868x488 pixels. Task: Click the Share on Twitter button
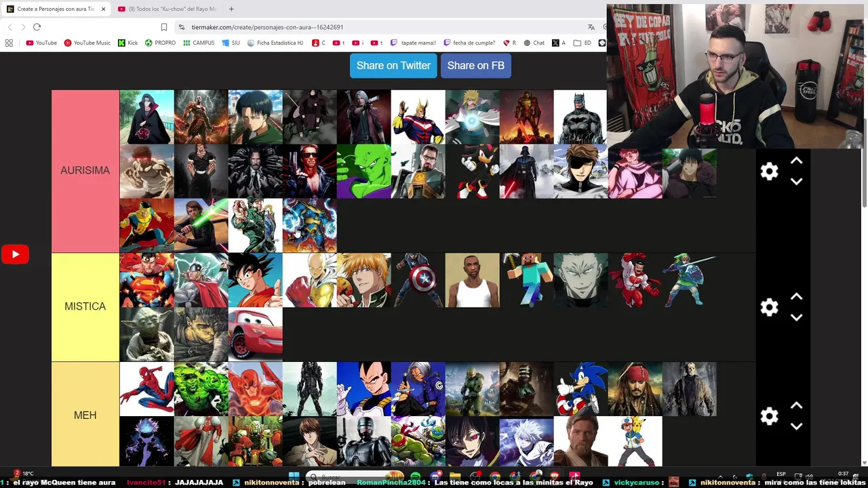[x=393, y=66]
